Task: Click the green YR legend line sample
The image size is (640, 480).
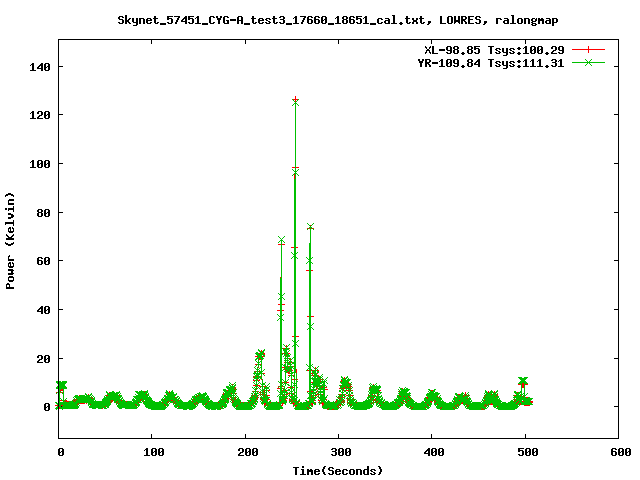Action: click(x=588, y=63)
